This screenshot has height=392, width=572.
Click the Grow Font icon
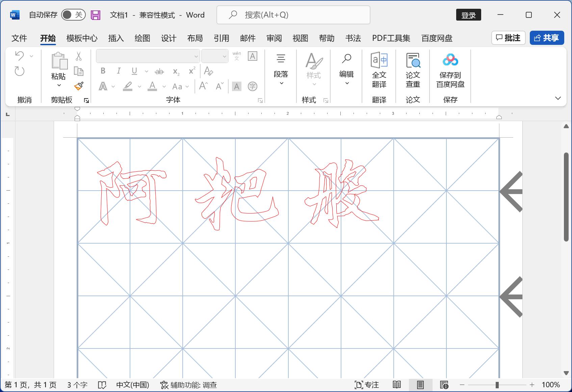tap(203, 86)
